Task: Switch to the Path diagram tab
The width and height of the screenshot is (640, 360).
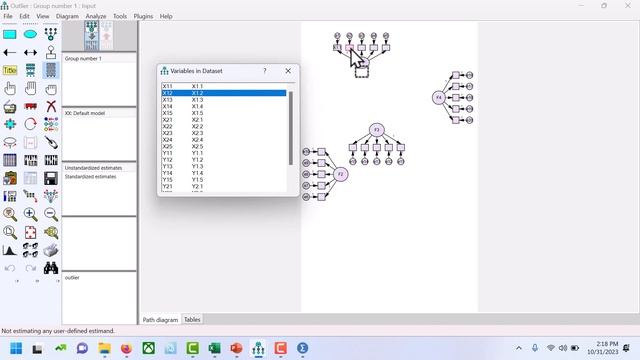Action: (160, 320)
